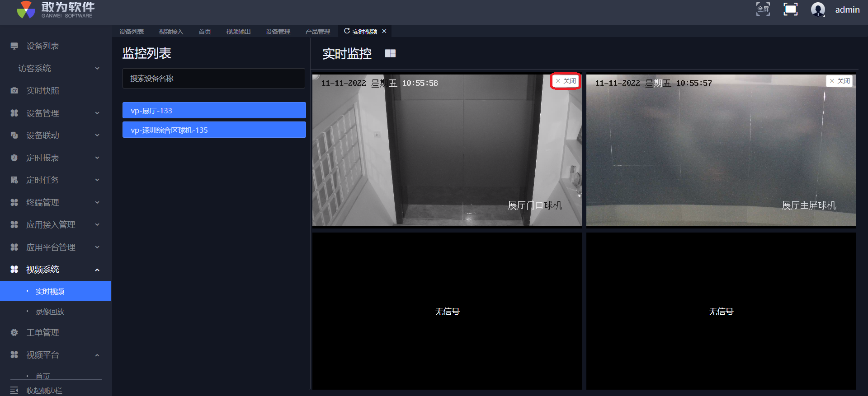
Task: Select the 展厅门口球机 video pane
Action: [x=447, y=150]
